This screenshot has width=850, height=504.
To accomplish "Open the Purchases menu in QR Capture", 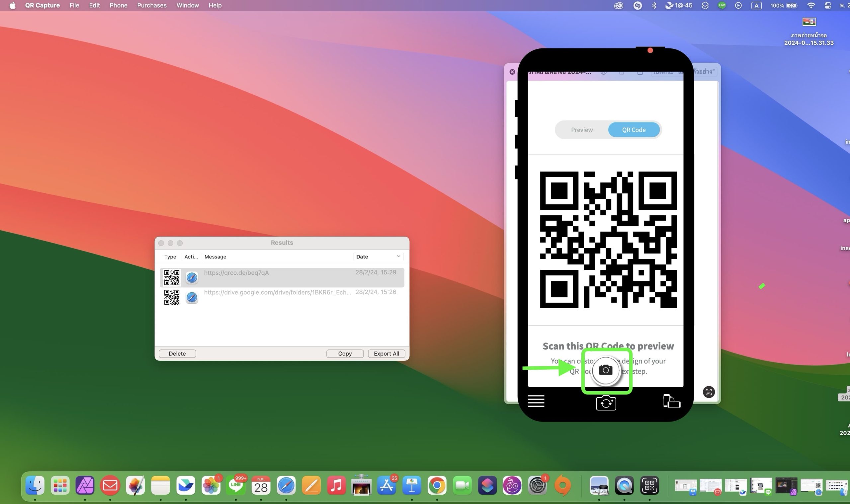I will [x=152, y=5].
